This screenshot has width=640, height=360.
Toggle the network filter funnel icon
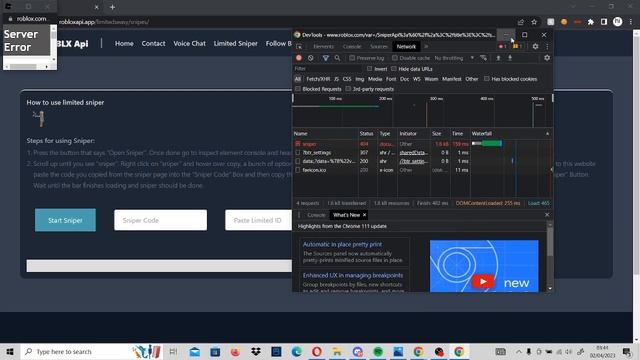[326, 58]
